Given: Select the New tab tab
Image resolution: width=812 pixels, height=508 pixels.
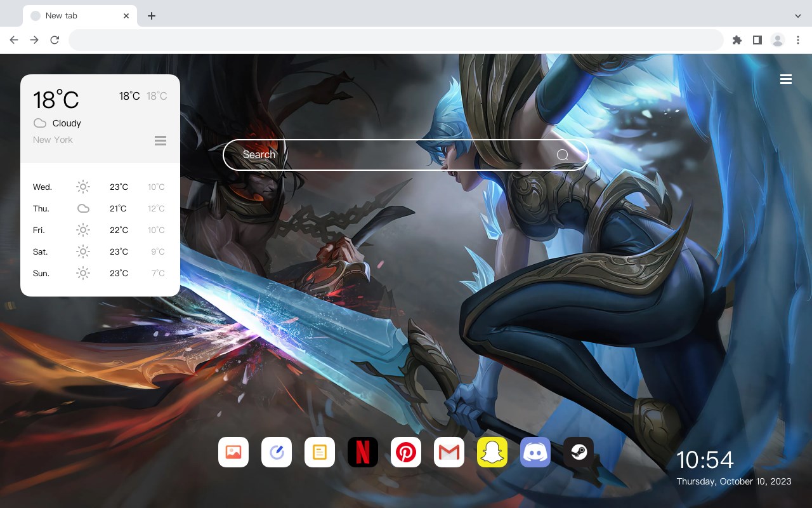Looking at the screenshot, I should [x=80, y=16].
